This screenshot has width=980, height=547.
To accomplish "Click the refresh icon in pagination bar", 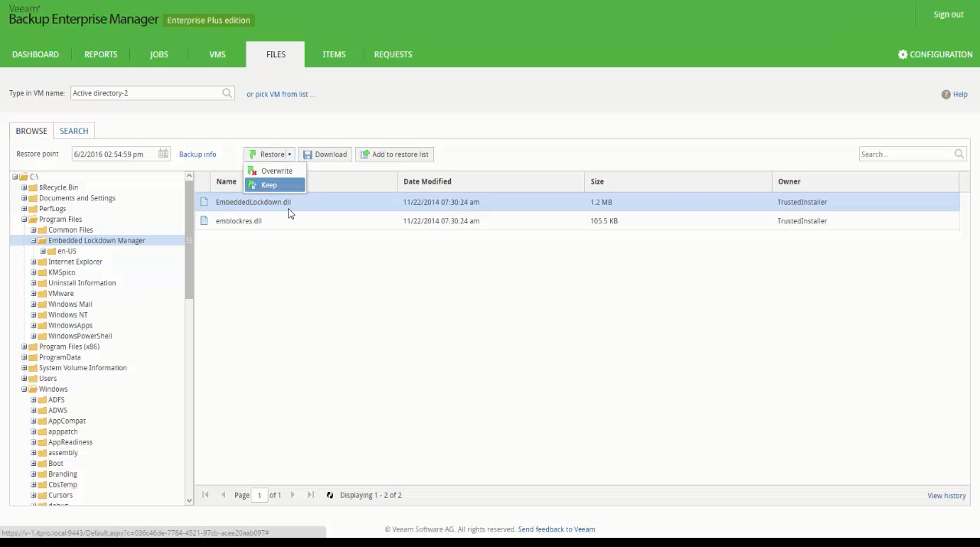I will (x=330, y=496).
